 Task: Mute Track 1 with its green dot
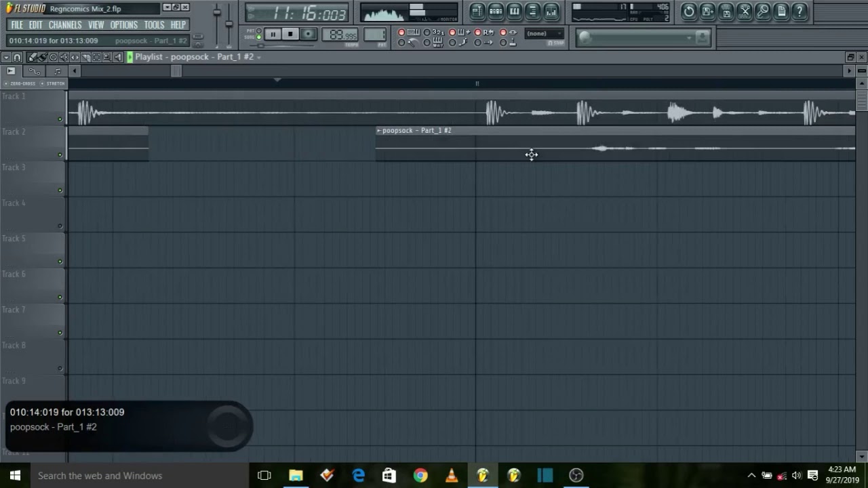(60, 119)
